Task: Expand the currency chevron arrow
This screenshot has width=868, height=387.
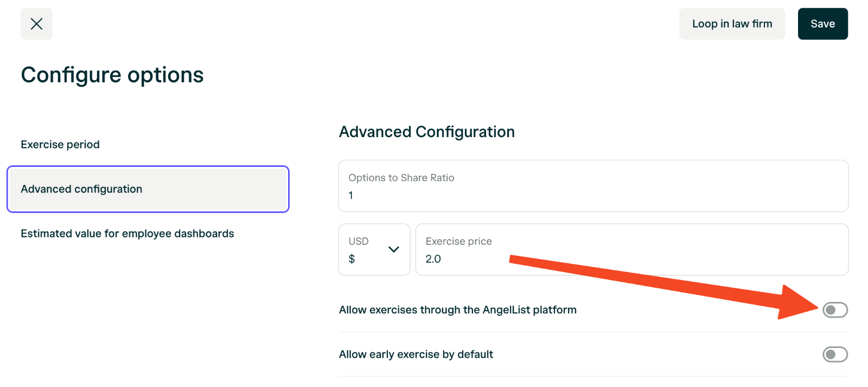Action: [394, 249]
